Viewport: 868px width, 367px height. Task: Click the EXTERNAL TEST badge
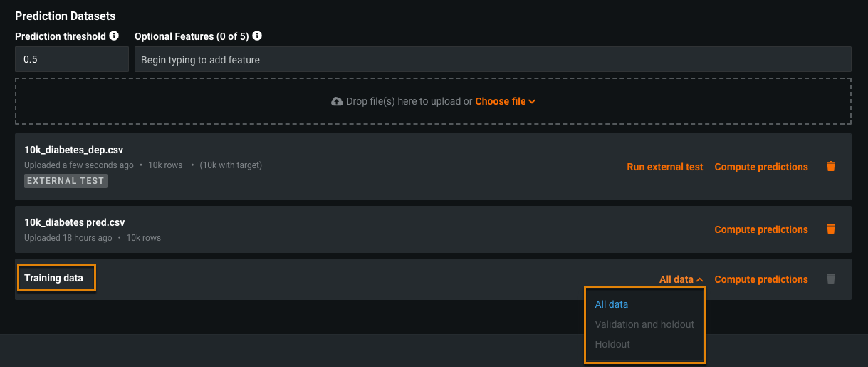(x=66, y=181)
